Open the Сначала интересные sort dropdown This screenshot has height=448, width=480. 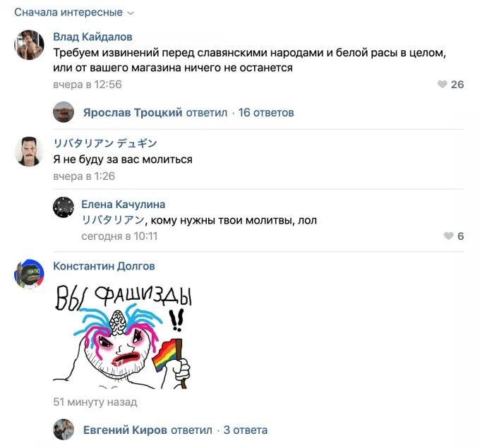[74, 12]
